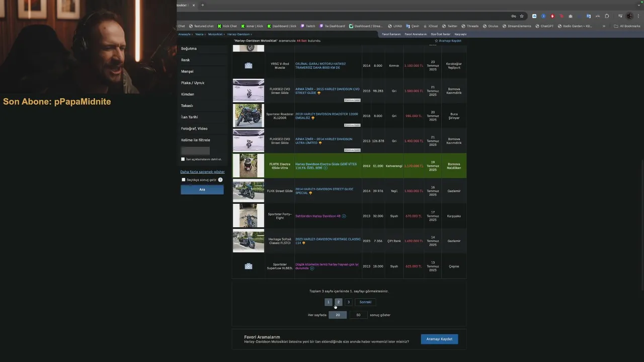Screen dimensions: 644x362
Task: Open the Karşılaştır menu
Action: 460,34
